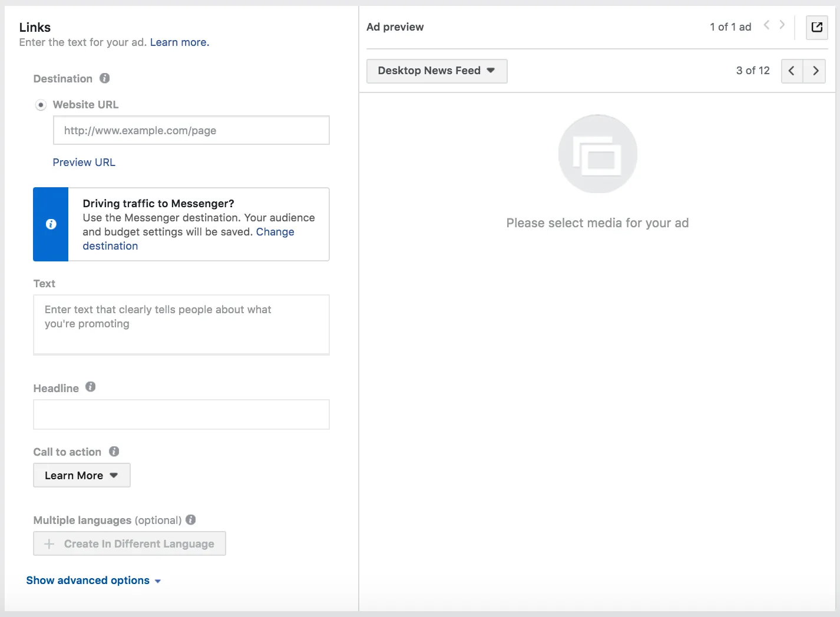
Task: Click the Change destination link
Action: coord(188,239)
